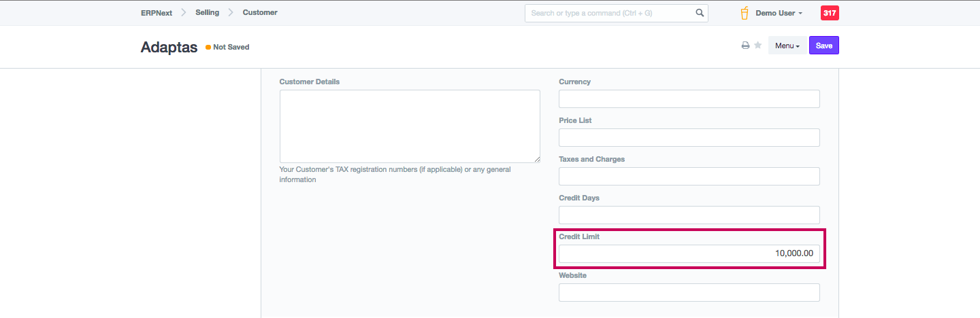Focus the Taxes and Charges field

[689, 177]
